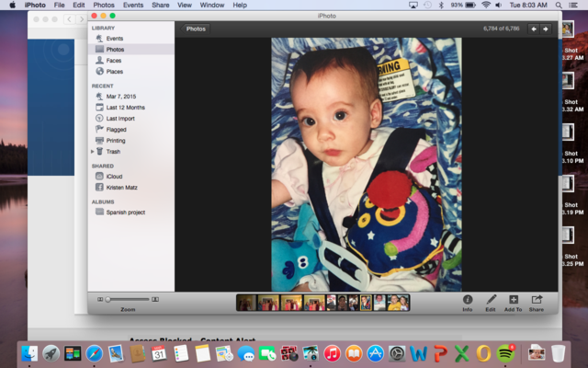Viewport: 588px width, 368px height.
Task: Click the Wi-Fi status icon
Action: [486, 5]
